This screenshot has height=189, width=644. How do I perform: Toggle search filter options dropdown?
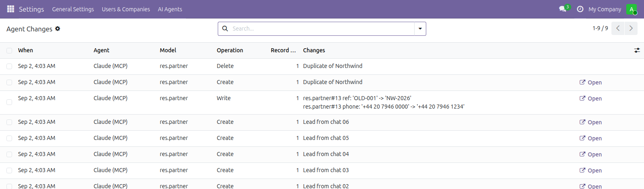coord(420,29)
